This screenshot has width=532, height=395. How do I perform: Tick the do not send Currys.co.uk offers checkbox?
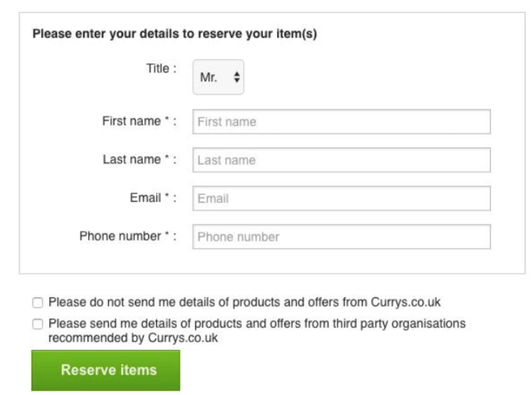tap(38, 303)
